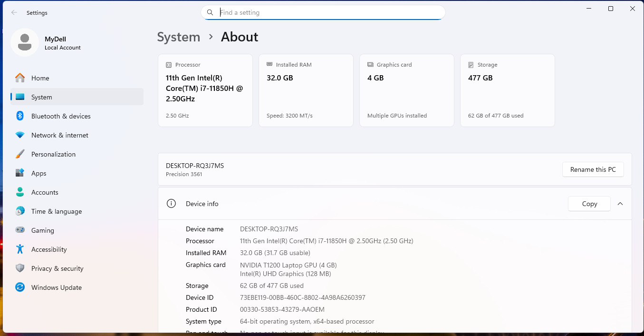644x336 pixels.
Task: Open the Installed RAM card
Action: [x=306, y=90]
